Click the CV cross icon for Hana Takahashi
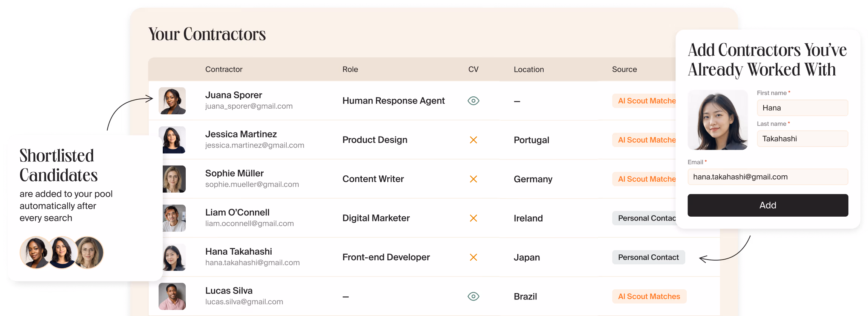The width and height of the screenshot is (868, 316). point(474,257)
